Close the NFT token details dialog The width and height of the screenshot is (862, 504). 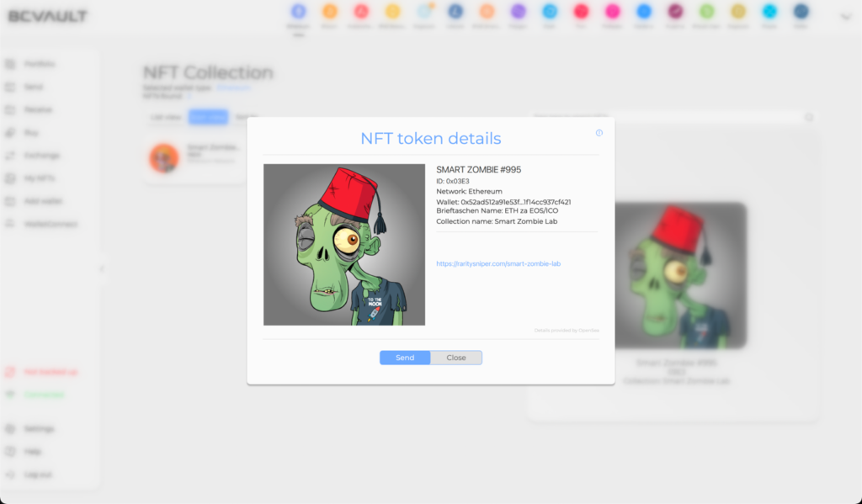tap(456, 358)
